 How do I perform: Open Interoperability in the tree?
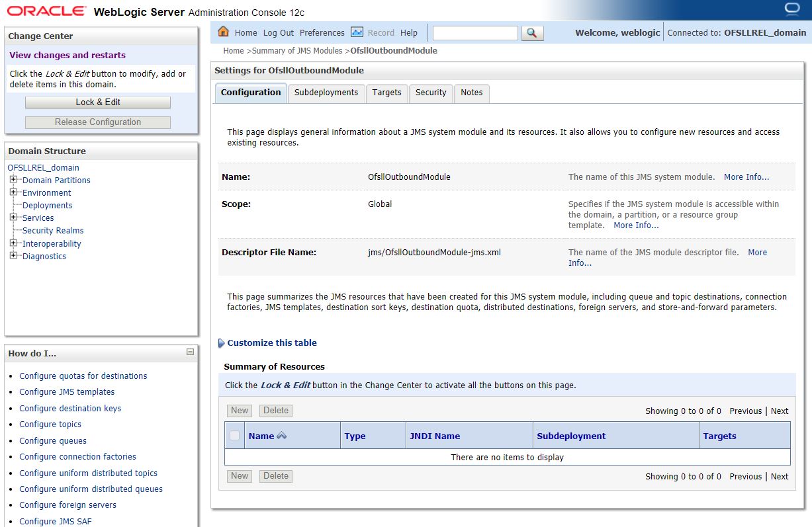52,243
